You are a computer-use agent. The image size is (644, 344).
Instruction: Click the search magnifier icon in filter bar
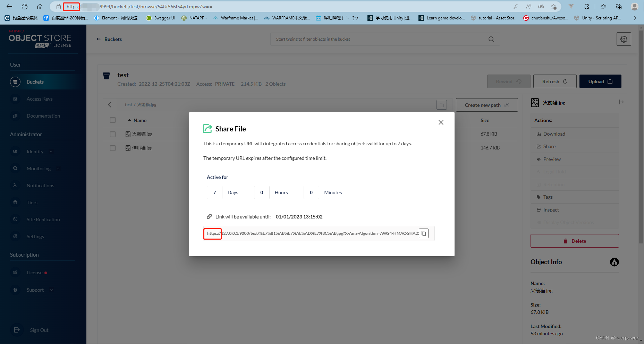(x=491, y=39)
